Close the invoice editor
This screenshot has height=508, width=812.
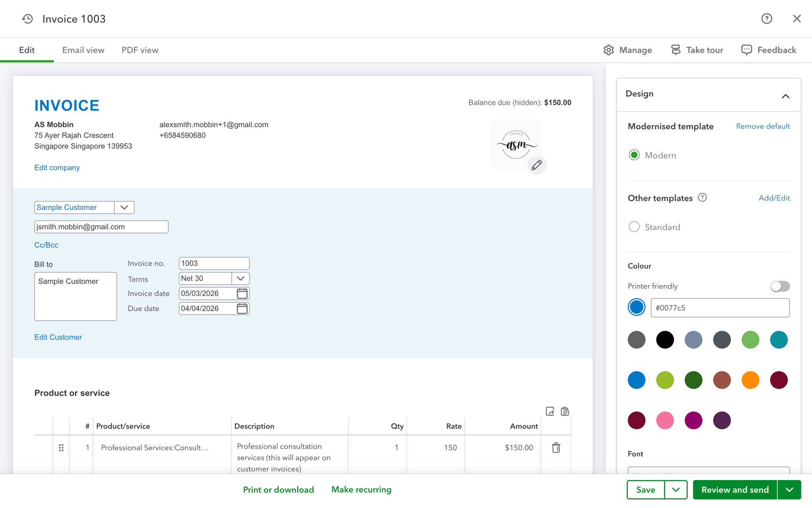coord(797,19)
